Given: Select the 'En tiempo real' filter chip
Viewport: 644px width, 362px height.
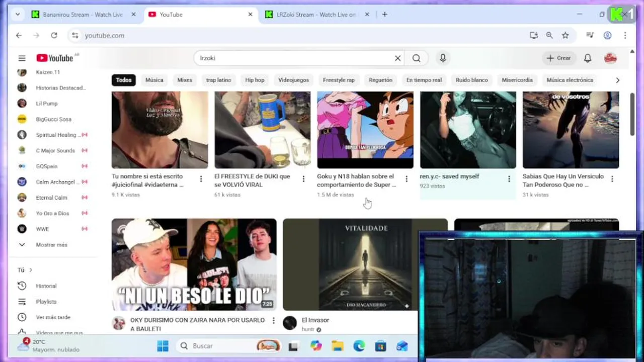Looking at the screenshot, I should (x=424, y=80).
